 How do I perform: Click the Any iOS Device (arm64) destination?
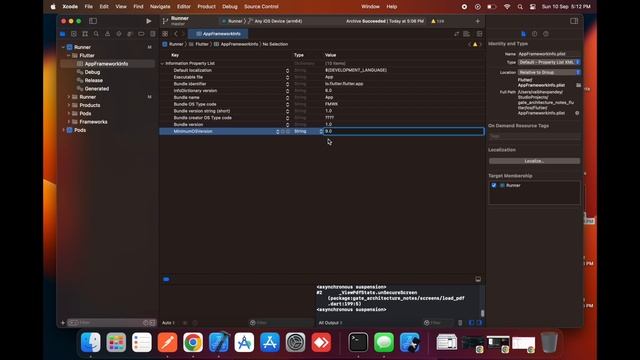275,21
